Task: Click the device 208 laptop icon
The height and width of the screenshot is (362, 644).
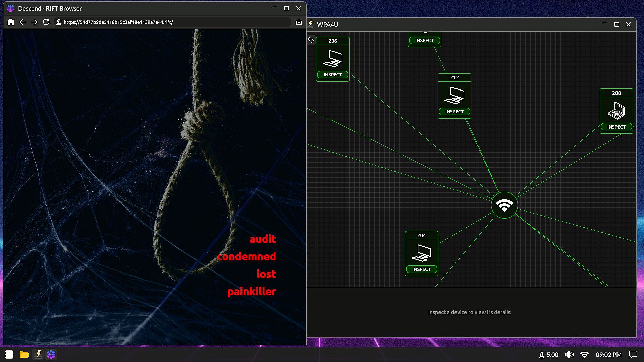Action: 616,110
